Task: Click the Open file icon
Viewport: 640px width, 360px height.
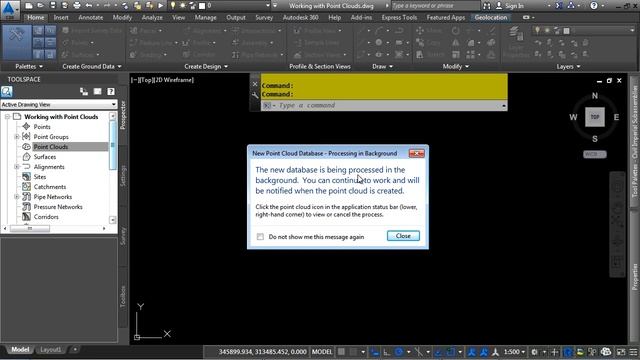Action: click(x=40, y=6)
